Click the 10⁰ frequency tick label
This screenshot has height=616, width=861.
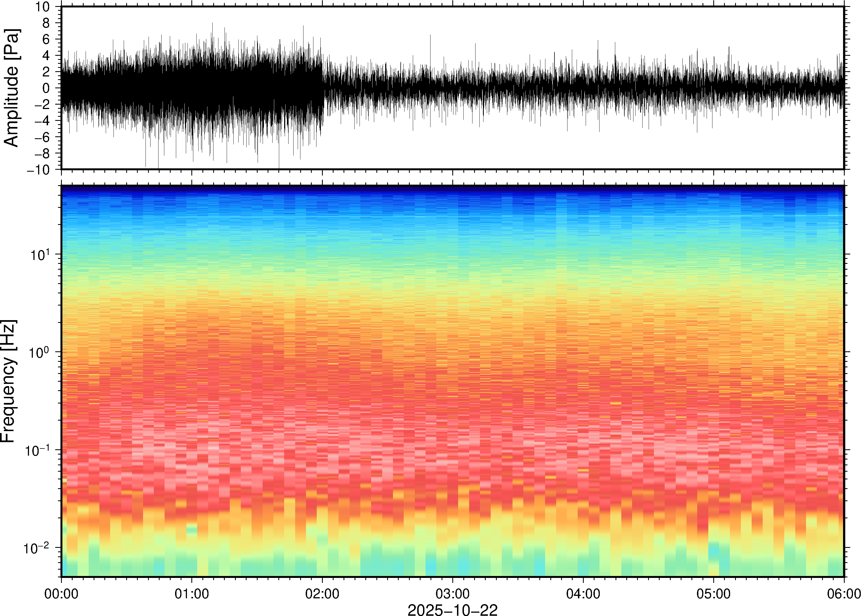(39, 352)
